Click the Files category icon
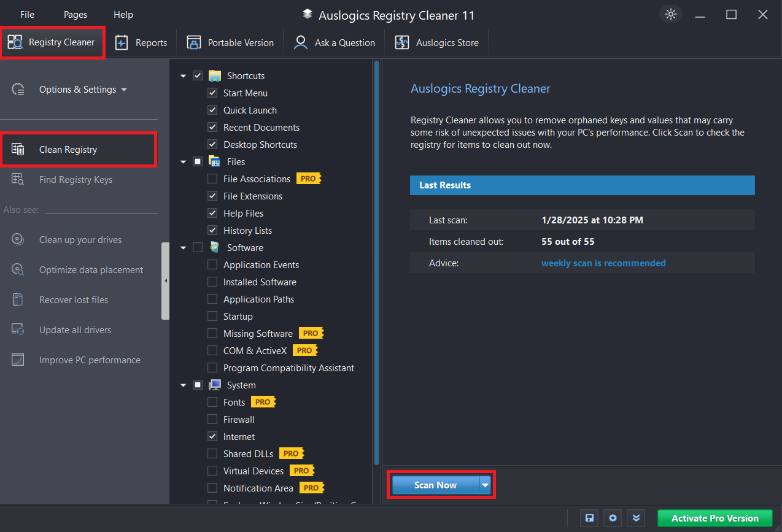Screen dimensions: 782x532 click(214, 161)
